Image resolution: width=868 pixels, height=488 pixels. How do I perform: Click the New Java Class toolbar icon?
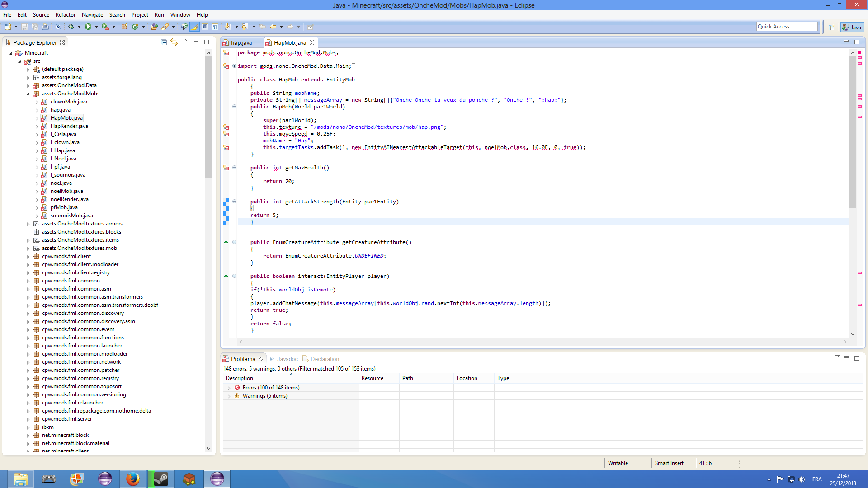[135, 27]
